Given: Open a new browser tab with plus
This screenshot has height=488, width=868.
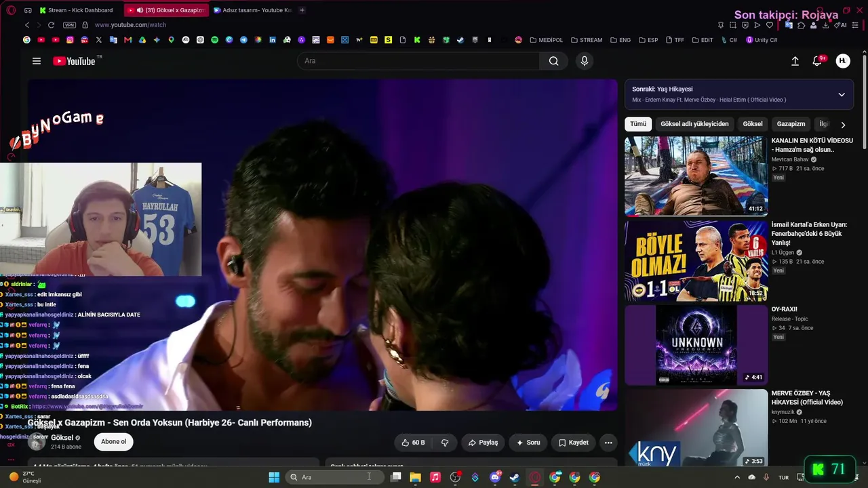Looking at the screenshot, I should 302,10.
